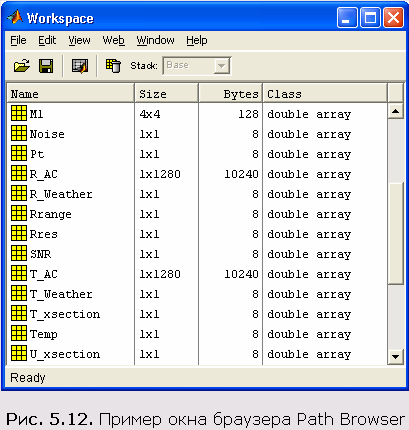The height and width of the screenshot is (430, 409).
Task: Click the Class column header
Action: pos(325,93)
